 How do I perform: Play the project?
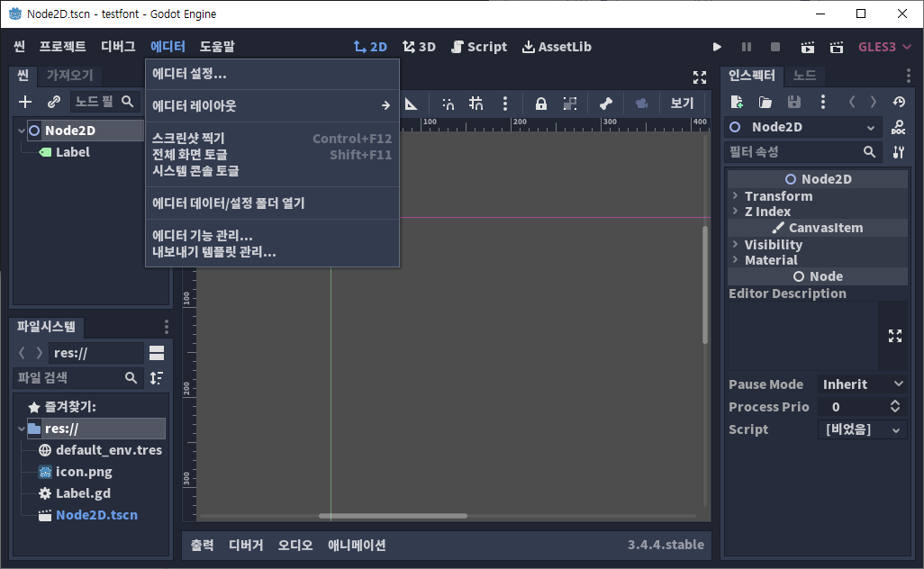tap(717, 47)
